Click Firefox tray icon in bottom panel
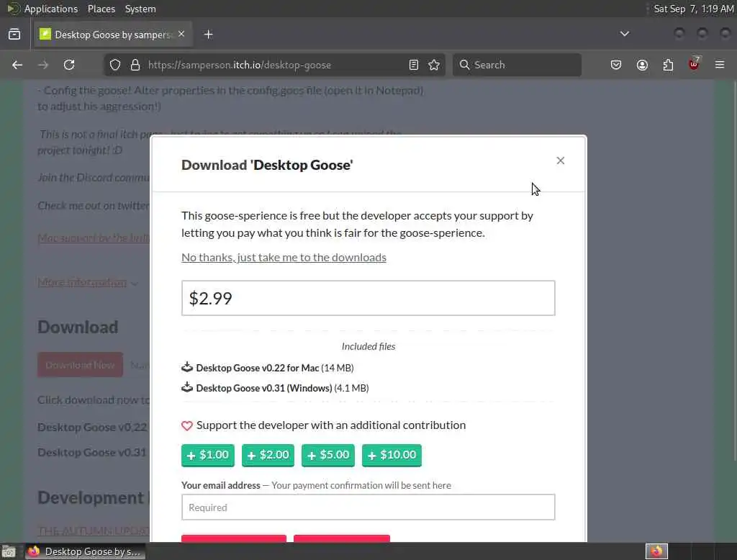 tap(656, 551)
